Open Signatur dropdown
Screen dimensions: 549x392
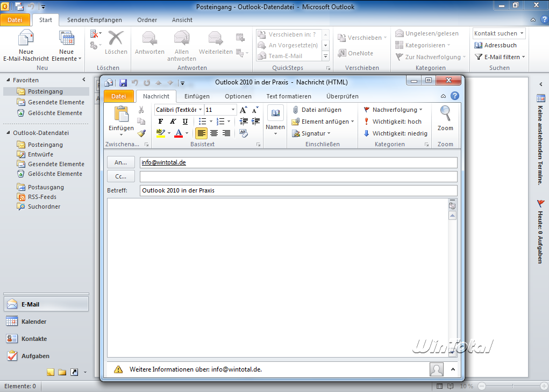pos(311,133)
